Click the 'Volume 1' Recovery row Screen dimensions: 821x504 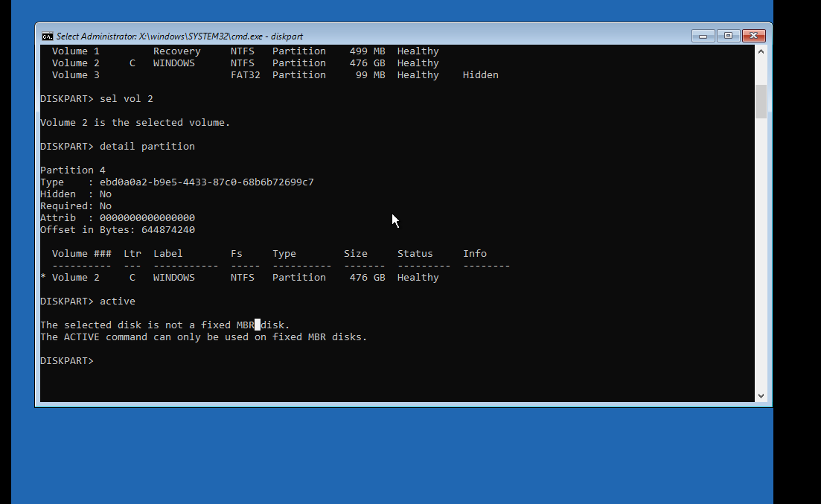pyautogui.click(x=245, y=51)
